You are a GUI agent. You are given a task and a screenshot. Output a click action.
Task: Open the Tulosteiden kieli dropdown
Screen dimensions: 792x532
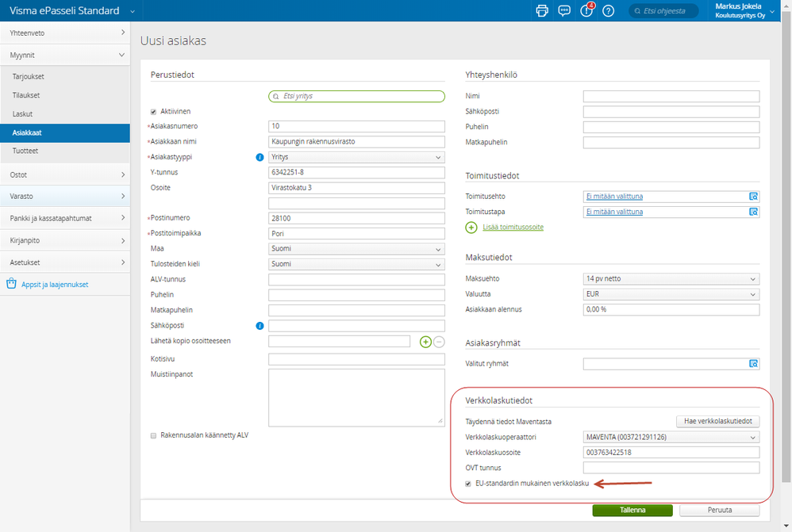356,265
